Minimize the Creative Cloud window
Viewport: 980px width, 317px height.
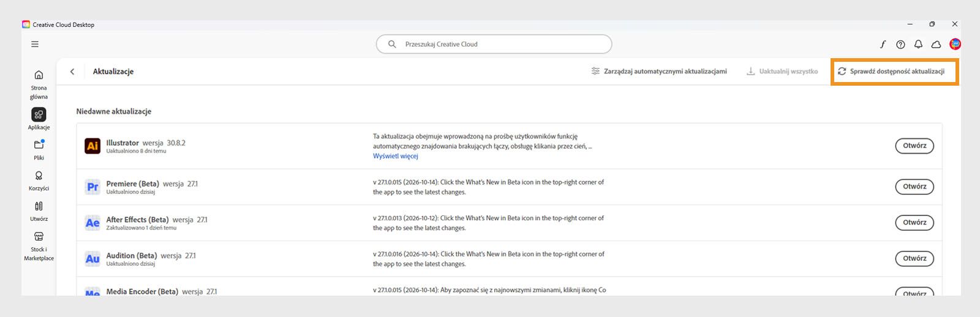point(910,24)
